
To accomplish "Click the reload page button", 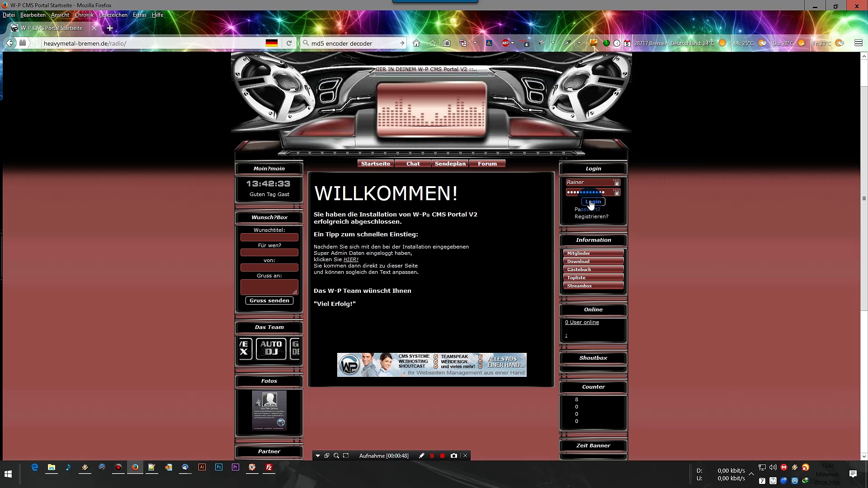I will click(x=289, y=43).
